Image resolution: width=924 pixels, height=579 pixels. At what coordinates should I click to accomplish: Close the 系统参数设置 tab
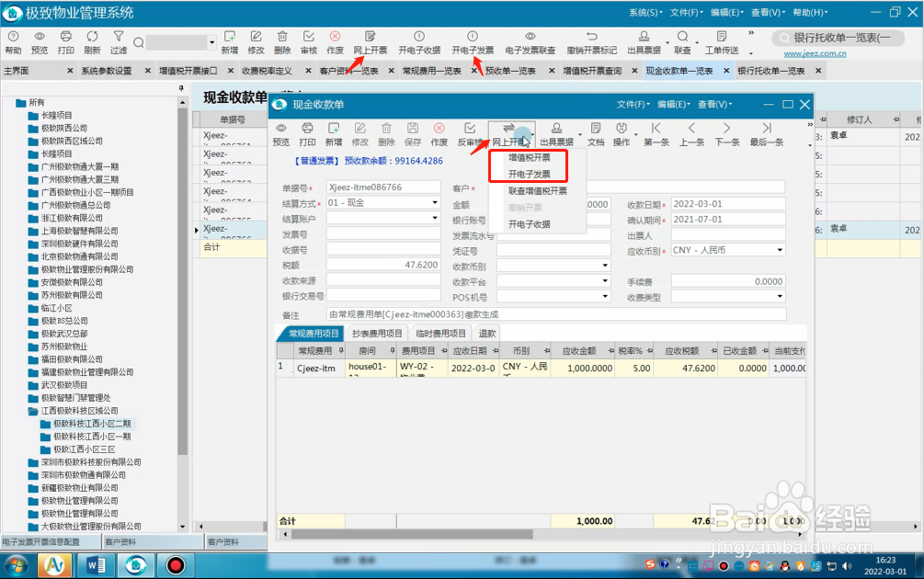pos(147,71)
